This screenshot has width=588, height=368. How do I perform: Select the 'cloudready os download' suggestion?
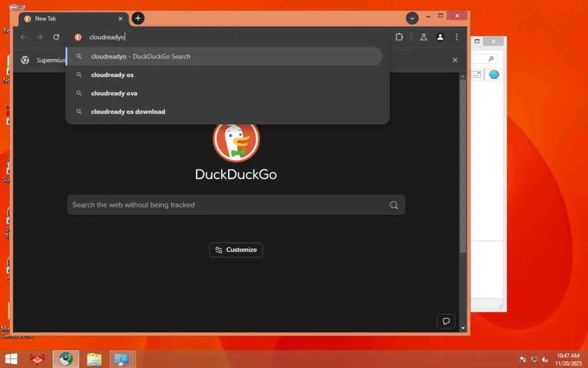(x=225, y=112)
